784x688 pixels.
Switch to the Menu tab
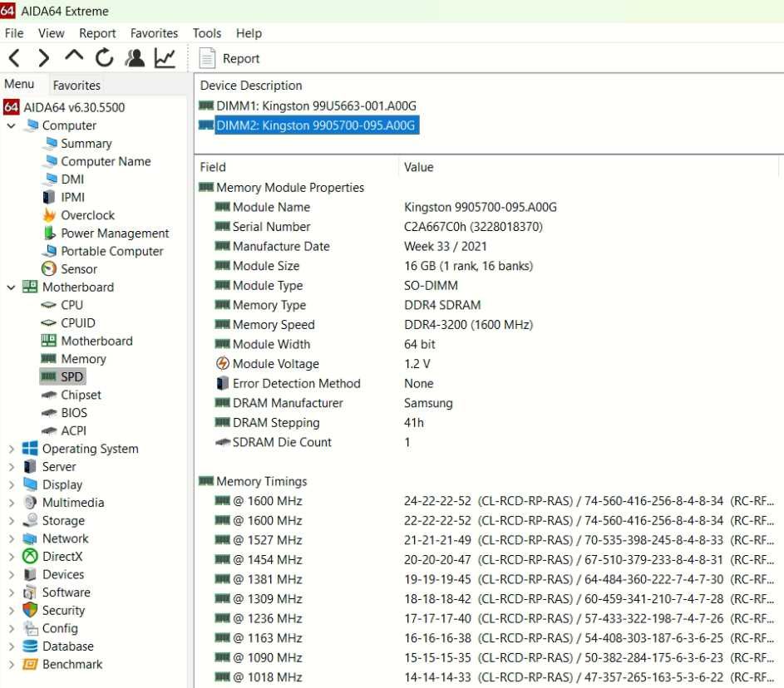(19, 84)
